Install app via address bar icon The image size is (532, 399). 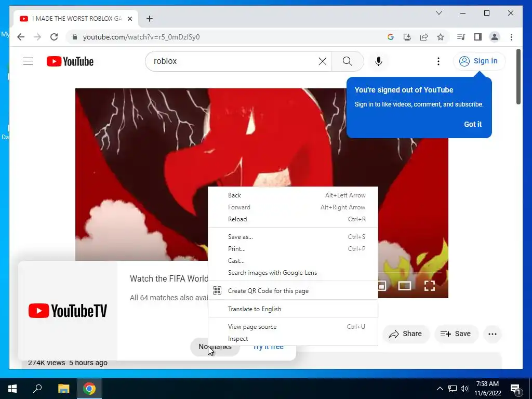[x=407, y=37]
